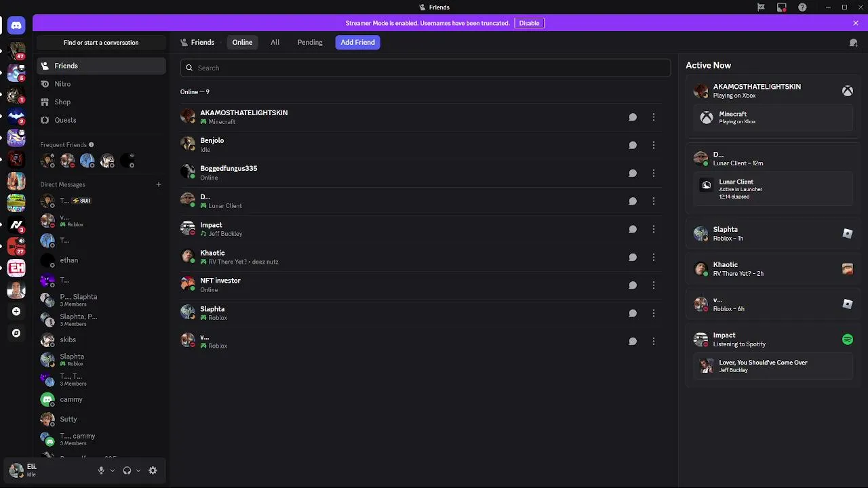Click Frequent Friends info icon

92,145
